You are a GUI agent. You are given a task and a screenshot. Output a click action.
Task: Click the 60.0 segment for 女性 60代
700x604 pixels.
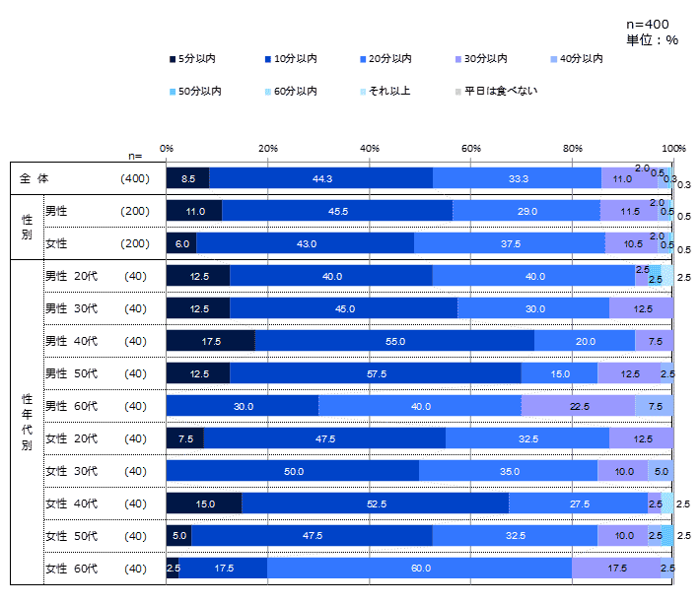419,569
